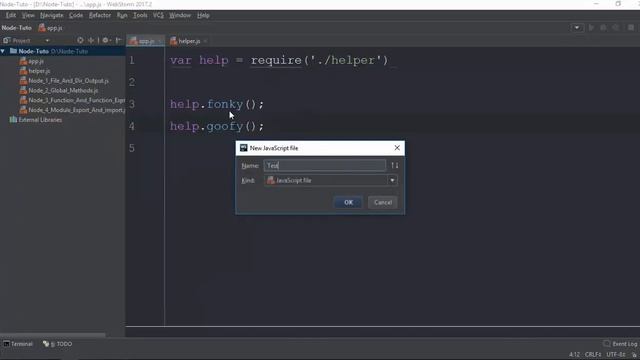The image size is (640, 360).
Task: Click the sort arrows icon beside Name field
Action: click(394, 165)
